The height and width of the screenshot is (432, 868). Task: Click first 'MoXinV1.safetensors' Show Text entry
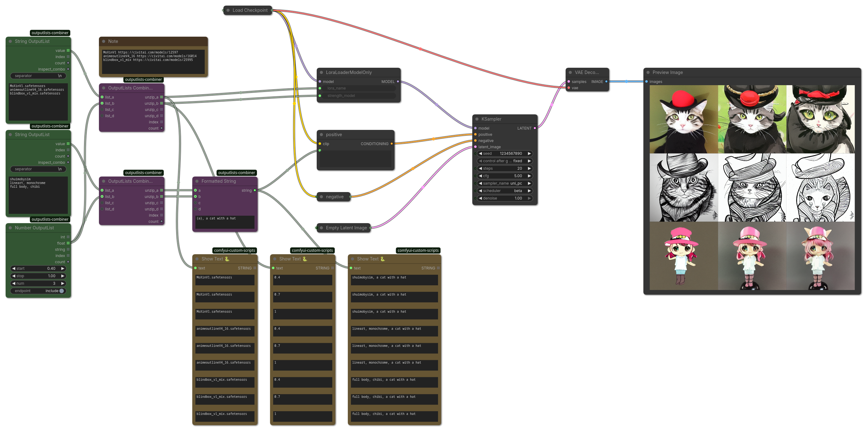tap(225, 280)
